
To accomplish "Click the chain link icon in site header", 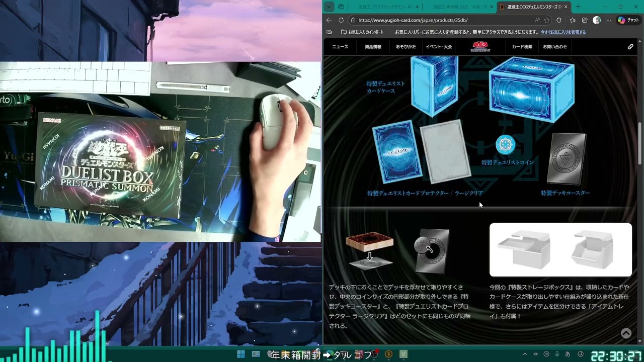I will (x=630, y=47).
